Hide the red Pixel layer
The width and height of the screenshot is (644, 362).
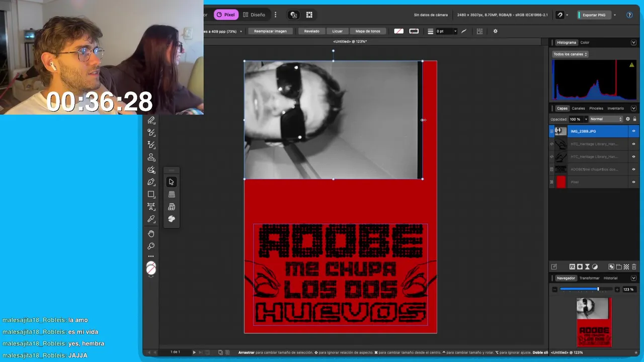pos(633,182)
